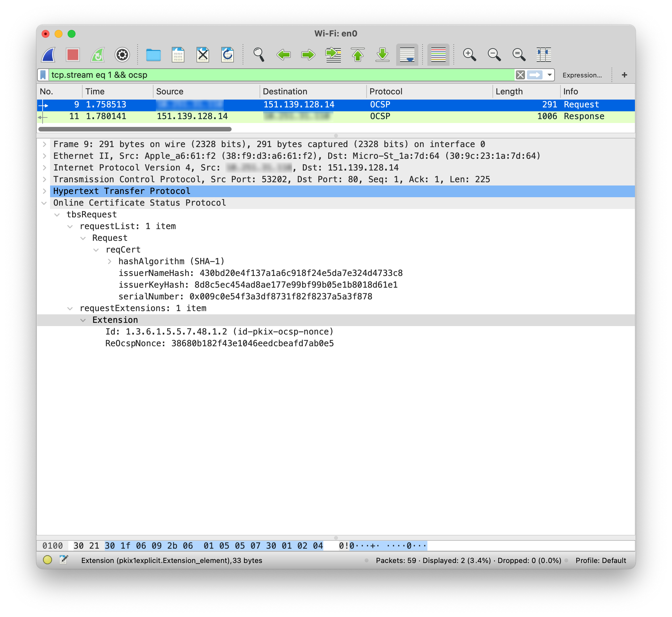Viewport: 672px width, 617px height.
Task: Select the ReOcspNonce value line
Action: pos(219,343)
